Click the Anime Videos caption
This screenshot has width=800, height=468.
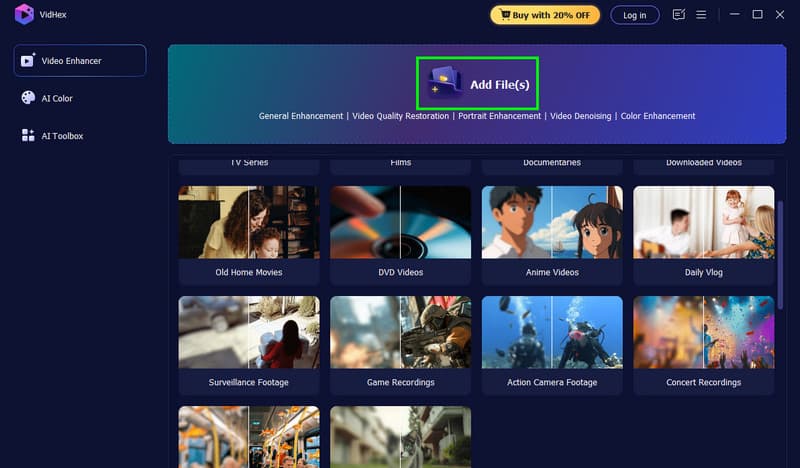point(552,272)
